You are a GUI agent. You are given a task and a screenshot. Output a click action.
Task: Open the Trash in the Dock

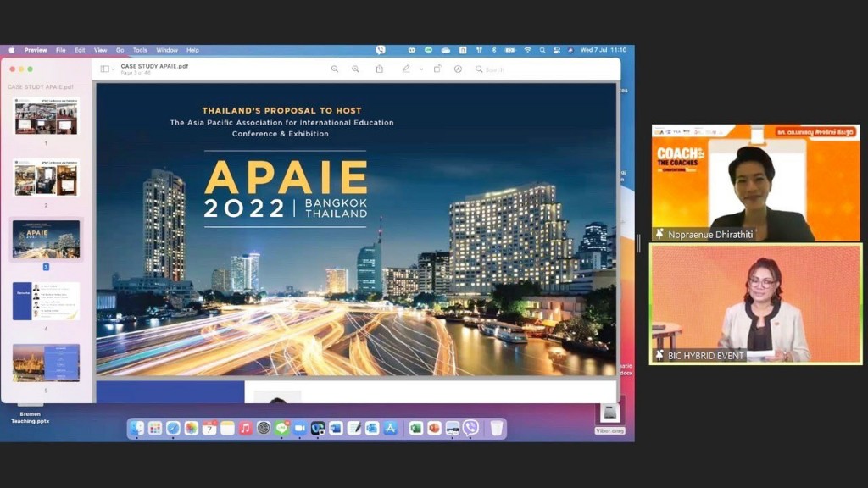click(497, 428)
